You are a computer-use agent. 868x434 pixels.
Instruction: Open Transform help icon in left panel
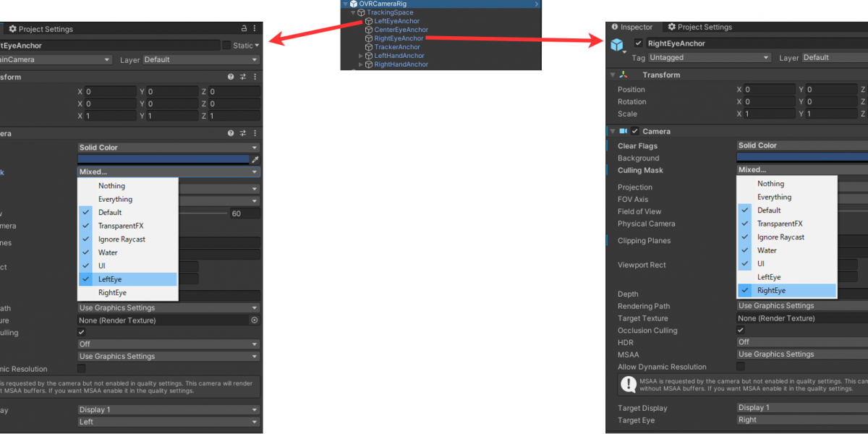point(231,77)
